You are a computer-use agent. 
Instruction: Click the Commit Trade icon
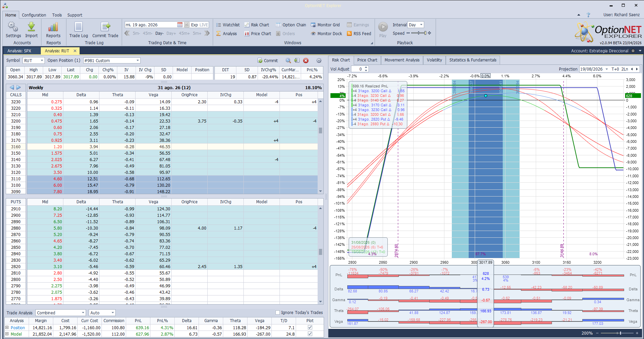tap(105, 30)
